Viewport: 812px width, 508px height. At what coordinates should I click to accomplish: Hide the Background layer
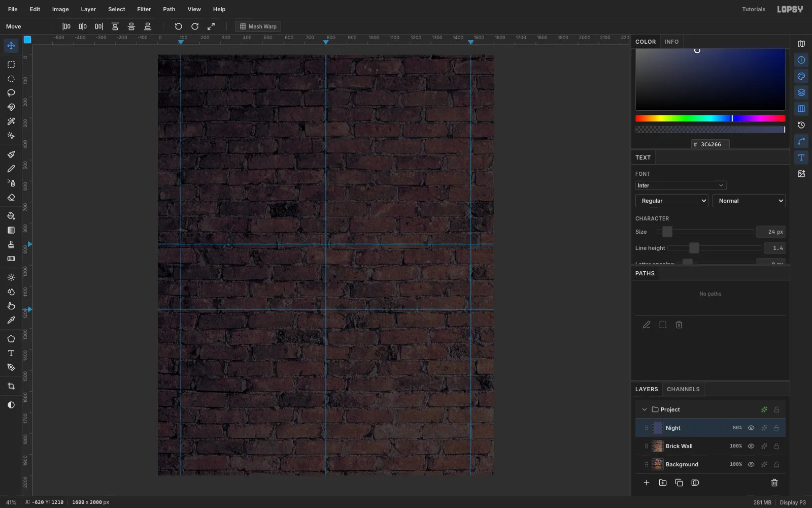pos(751,464)
